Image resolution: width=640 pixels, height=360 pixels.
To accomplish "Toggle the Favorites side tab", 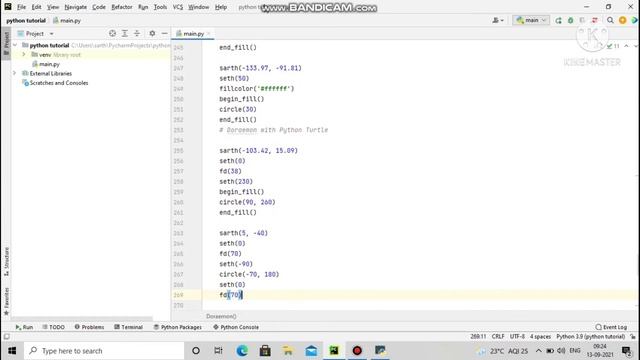I will 6,301.
